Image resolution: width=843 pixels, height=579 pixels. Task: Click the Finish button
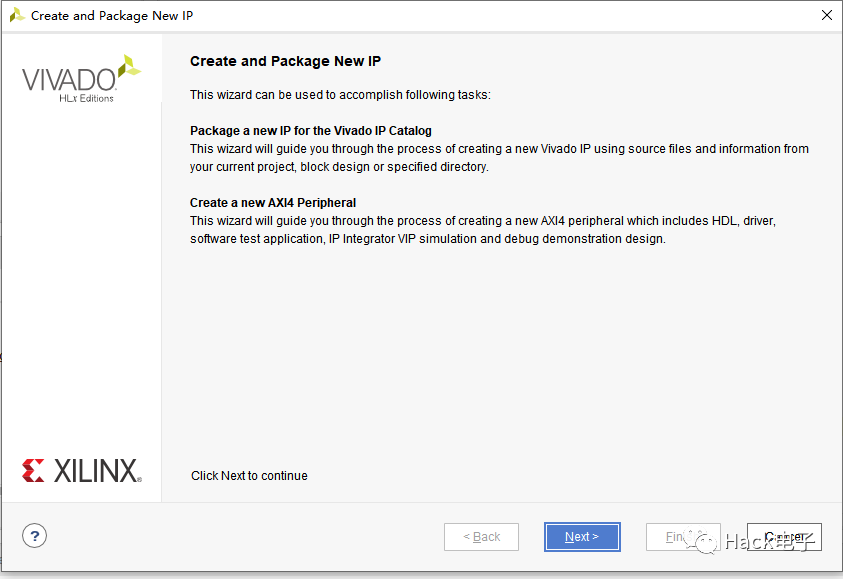683,537
